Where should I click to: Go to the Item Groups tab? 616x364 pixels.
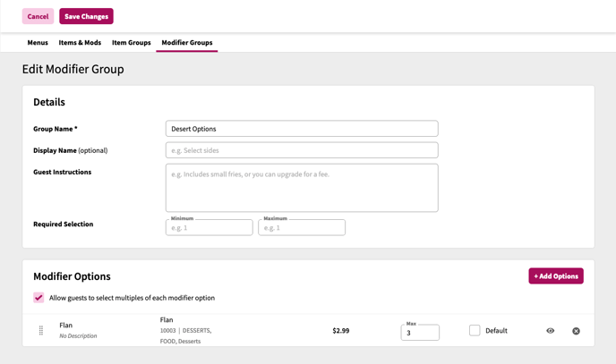[x=132, y=42]
